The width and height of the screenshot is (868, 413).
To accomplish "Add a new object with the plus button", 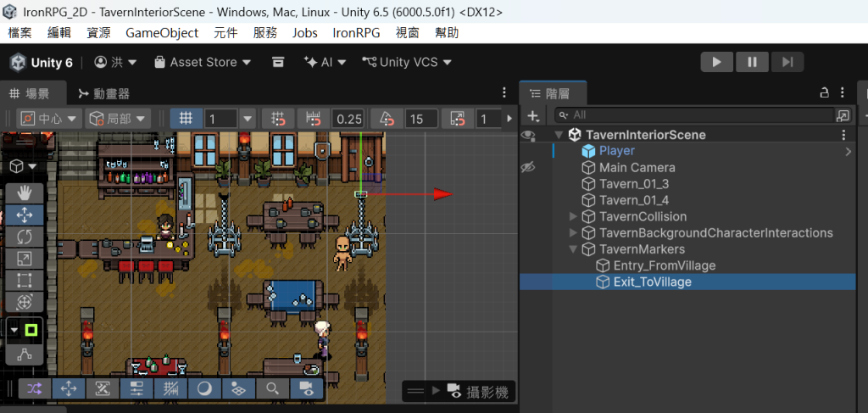I will click(x=534, y=115).
